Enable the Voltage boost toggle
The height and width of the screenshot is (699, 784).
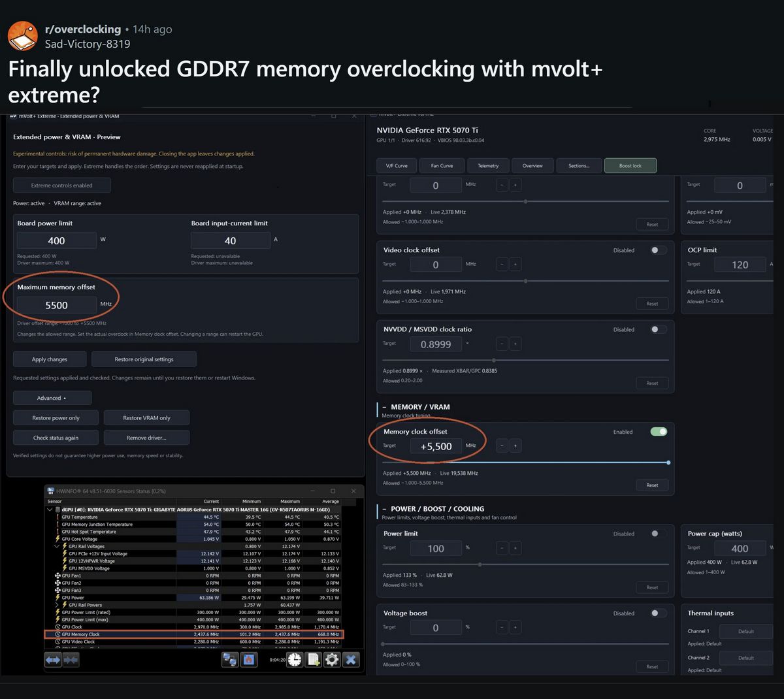point(659,613)
